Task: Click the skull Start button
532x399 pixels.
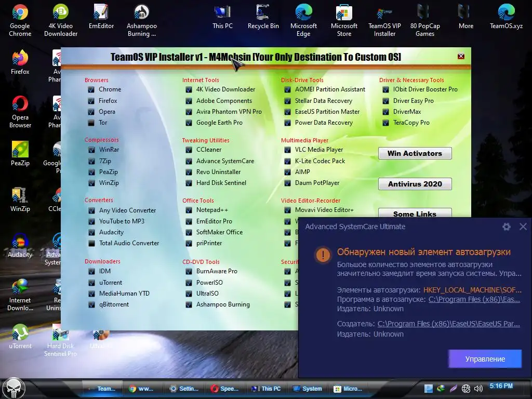Action: click(14, 389)
